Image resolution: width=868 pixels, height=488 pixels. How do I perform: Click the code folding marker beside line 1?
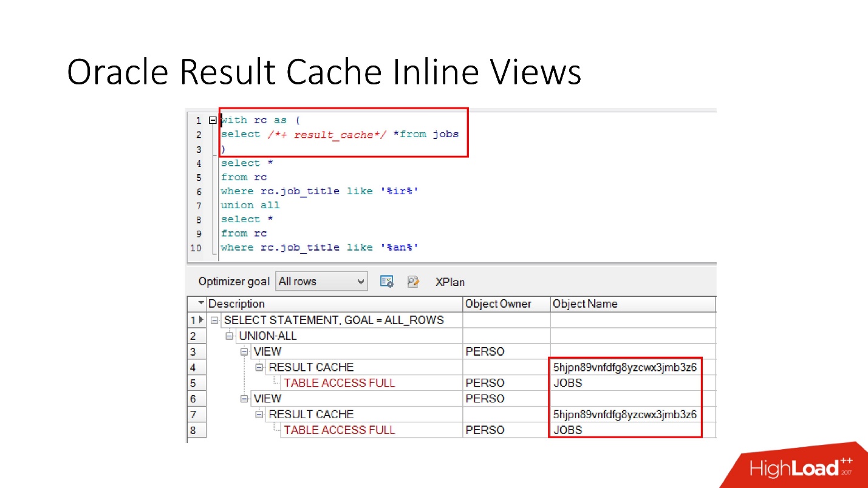tap(212, 120)
